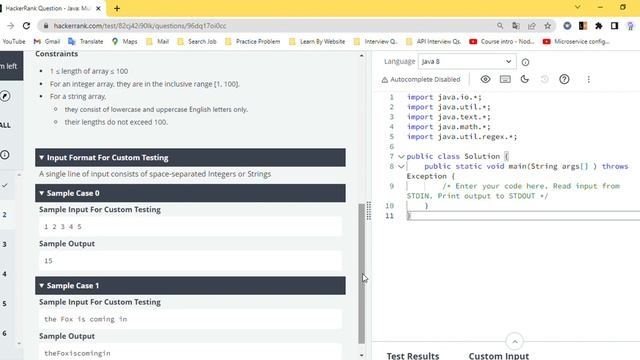Open the Mail bookmark folder
Image resolution: width=640 pixels, height=360 pixels.
(x=157, y=41)
